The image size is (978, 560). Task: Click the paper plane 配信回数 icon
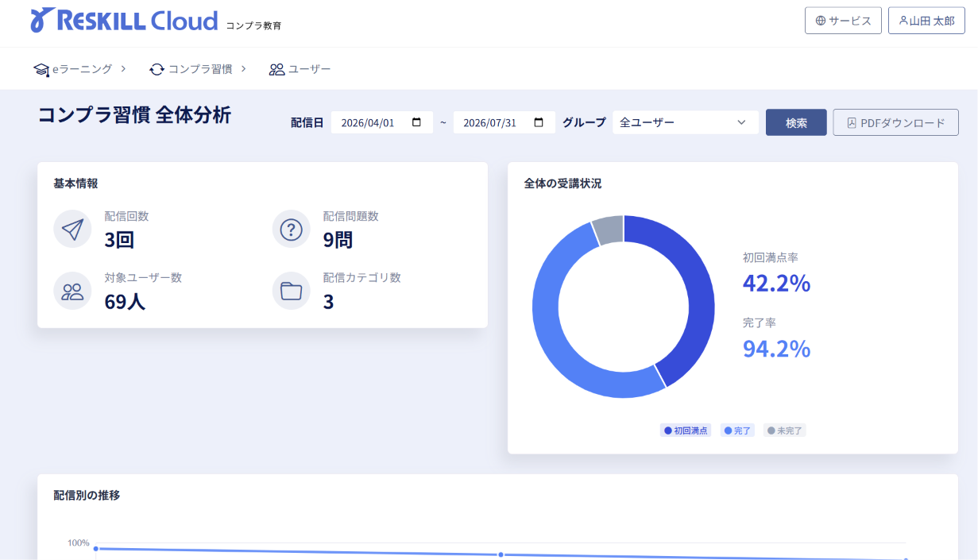[72, 230]
